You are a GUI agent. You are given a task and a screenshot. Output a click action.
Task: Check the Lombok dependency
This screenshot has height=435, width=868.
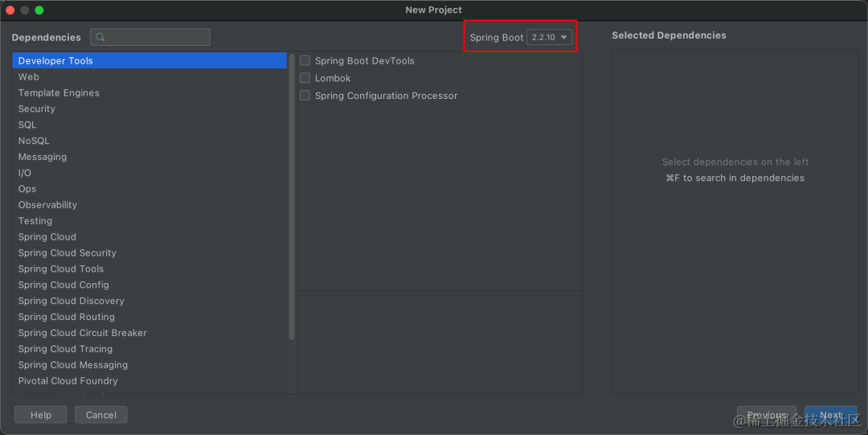(305, 78)
